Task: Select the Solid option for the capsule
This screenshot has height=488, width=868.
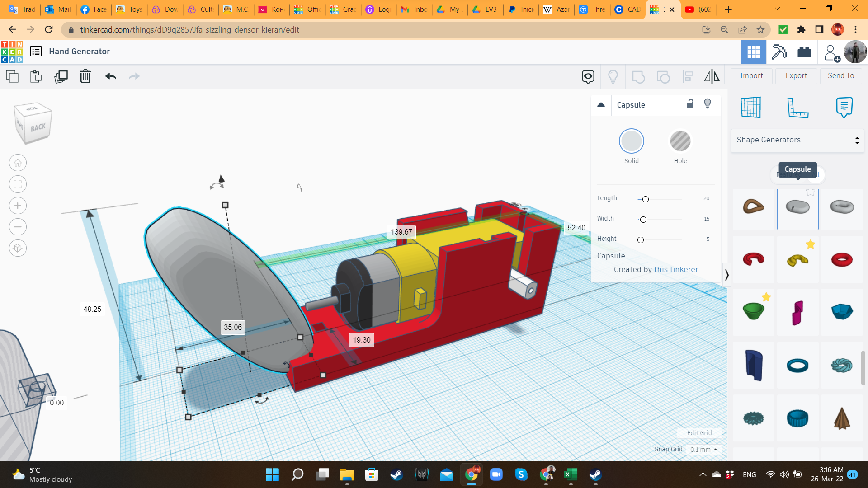Action: pos(631,141)
